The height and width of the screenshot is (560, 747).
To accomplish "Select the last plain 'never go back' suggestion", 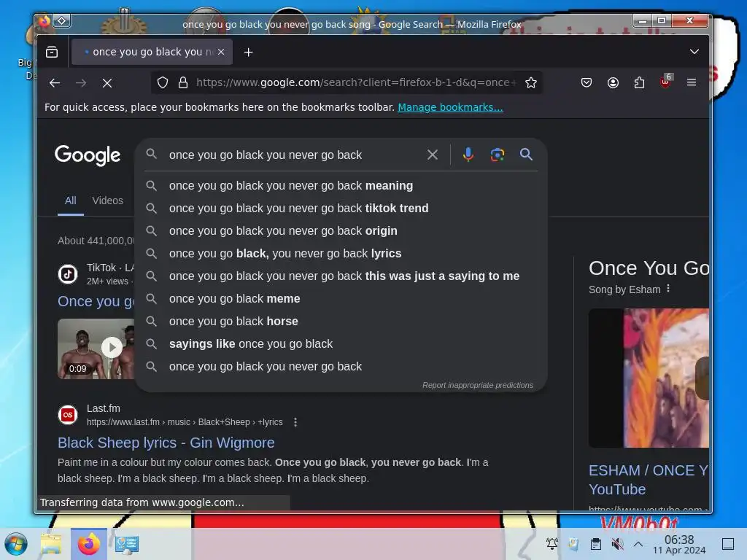I will [x=341, y=367].
